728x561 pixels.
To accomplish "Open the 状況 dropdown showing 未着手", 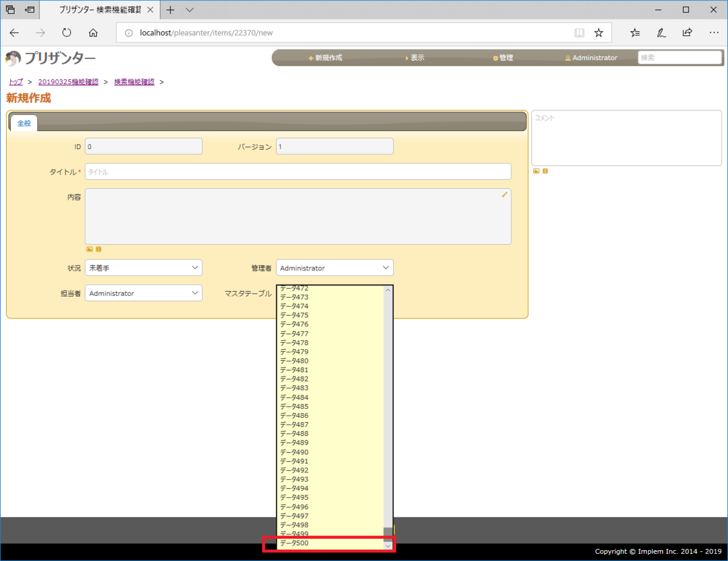I will 144,267.
